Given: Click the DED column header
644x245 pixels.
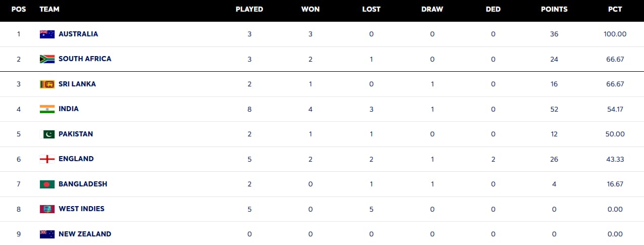Looking at the screenshot, I should tap(493, 10).
